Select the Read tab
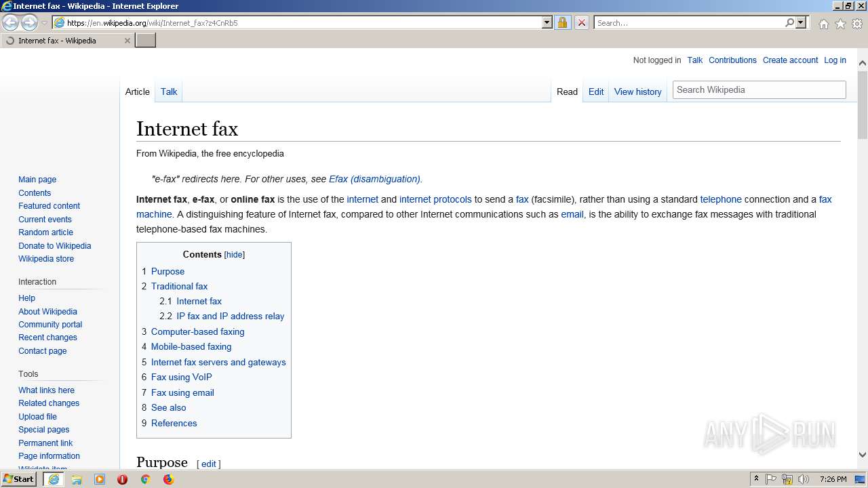Image resolution: width=868 pixels, height=488 pixels. 567,92
